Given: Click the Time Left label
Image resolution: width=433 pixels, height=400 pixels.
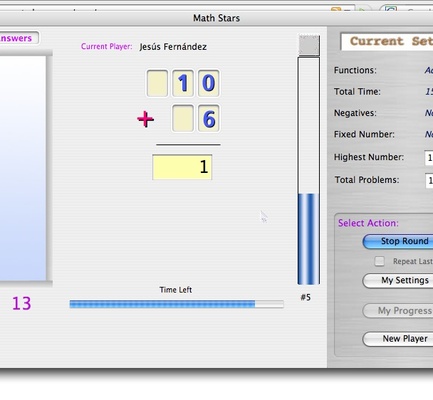Looking at the screenshot, I should click(176, 290).
